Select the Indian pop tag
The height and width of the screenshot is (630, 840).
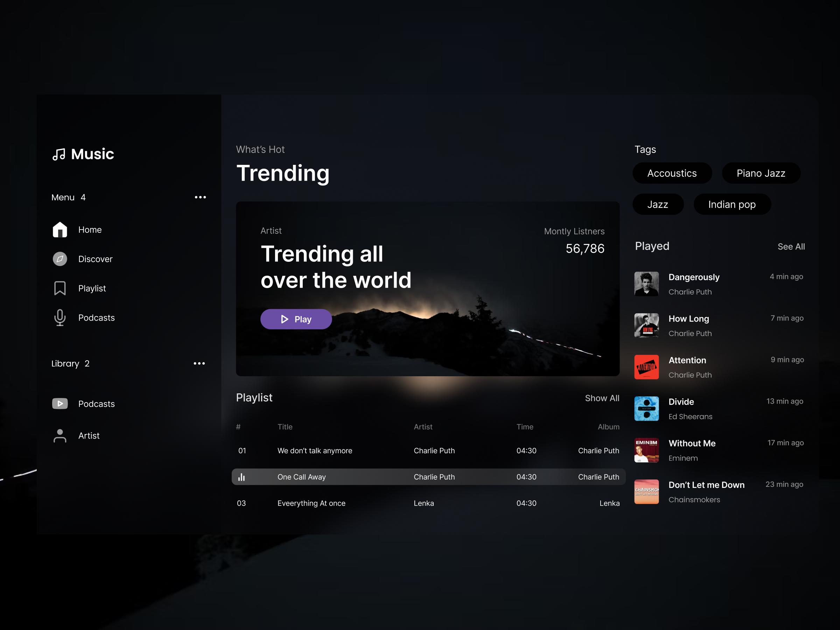[x=732, y=204]
